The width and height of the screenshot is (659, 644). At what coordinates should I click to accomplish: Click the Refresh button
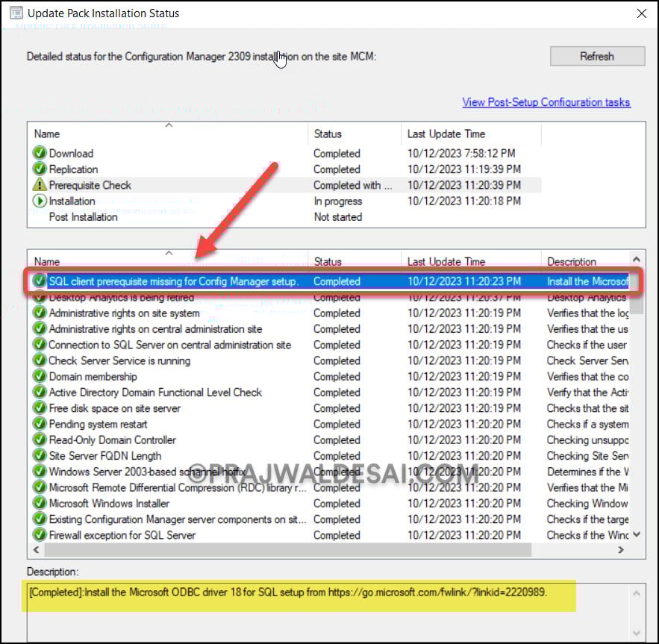click(x=597, y=56)
